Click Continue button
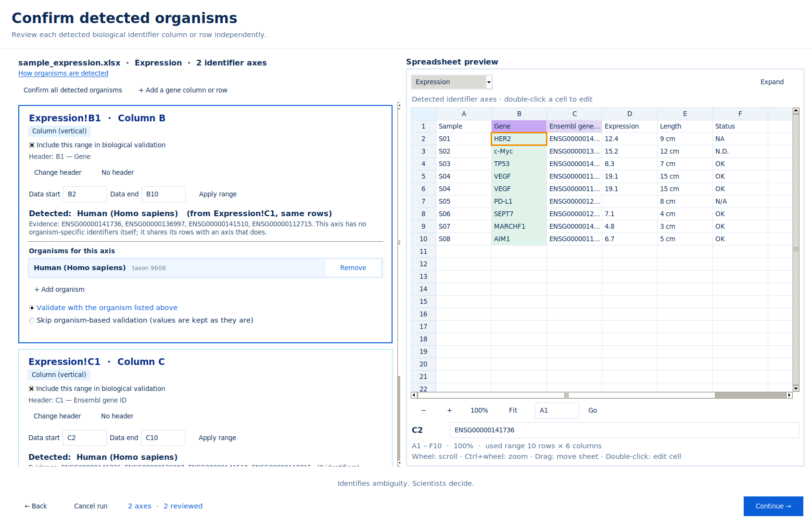 coord(774,506)
